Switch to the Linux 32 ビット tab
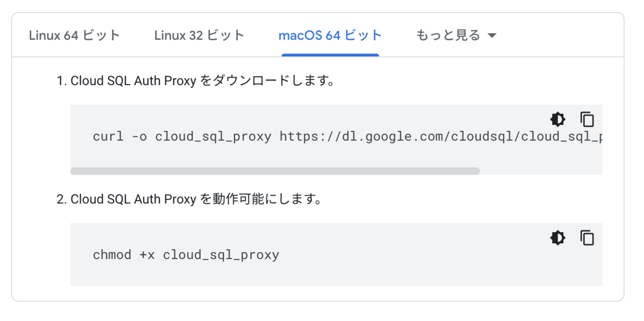 pyautogui.click(x=199, y=35)
